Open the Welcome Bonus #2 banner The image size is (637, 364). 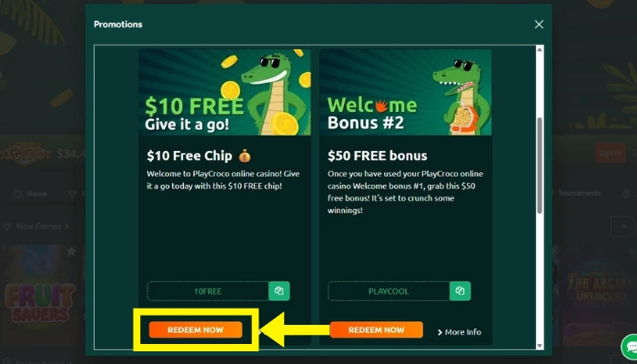pos(406,92)
